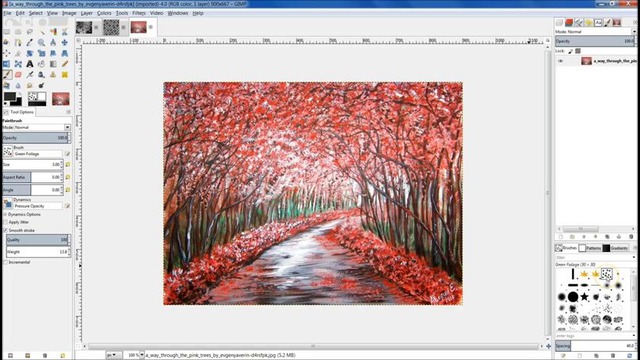Select the Cage Transform tool
Image resolution: width=640 pixels, height=360 pixels.
tap(18, 64)
